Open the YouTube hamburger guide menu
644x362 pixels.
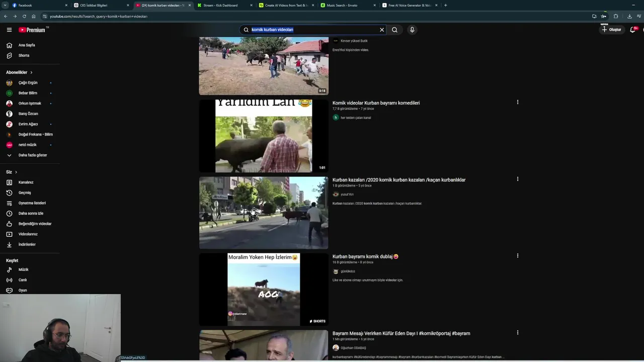[9, 30]
